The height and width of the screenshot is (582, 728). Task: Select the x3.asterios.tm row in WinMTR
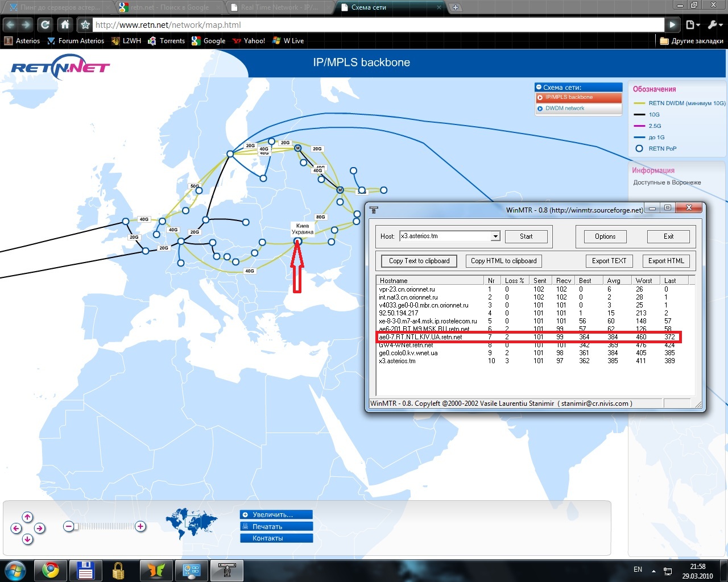click(x=535, y=361)
